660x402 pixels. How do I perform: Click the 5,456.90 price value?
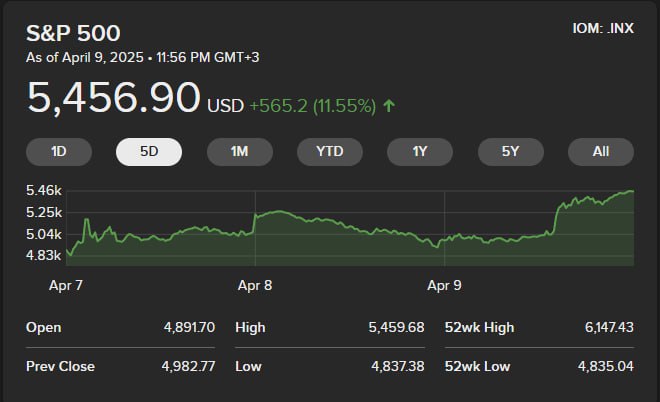113,98
